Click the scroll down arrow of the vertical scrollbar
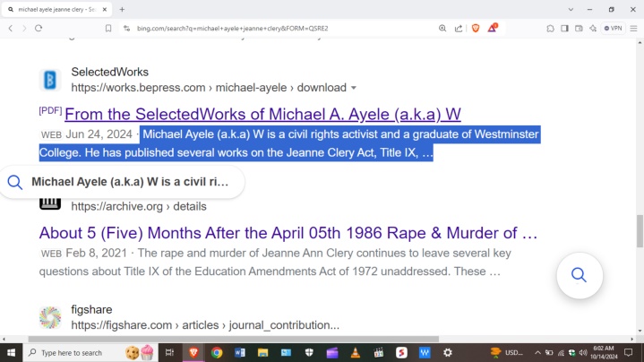Viewport: 644px width, 362px height. pos(640,331)
